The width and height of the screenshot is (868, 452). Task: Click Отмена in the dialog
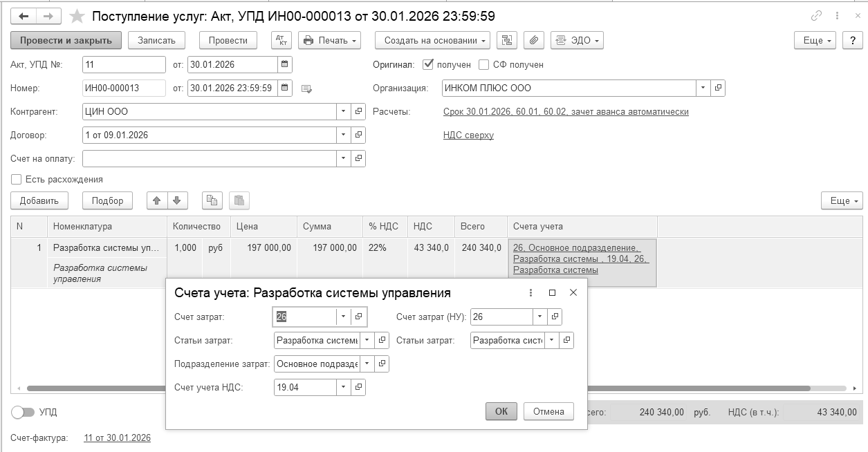[x=549, y=411]
